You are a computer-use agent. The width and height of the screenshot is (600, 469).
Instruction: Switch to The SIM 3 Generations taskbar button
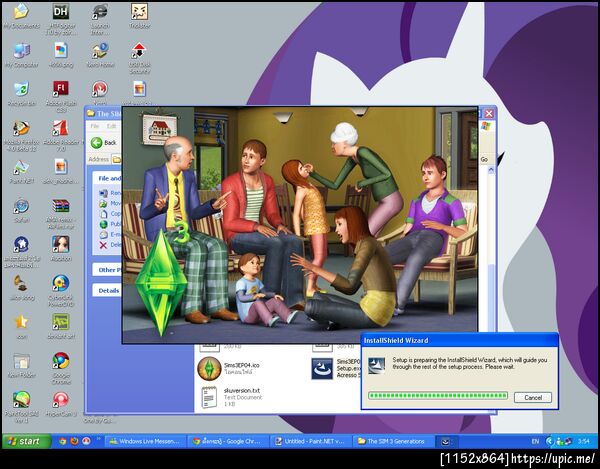click(393, 441)
